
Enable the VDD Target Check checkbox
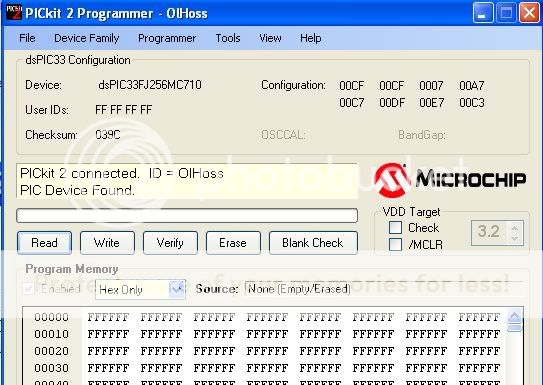pyautogui.click(x=395, y=228)
